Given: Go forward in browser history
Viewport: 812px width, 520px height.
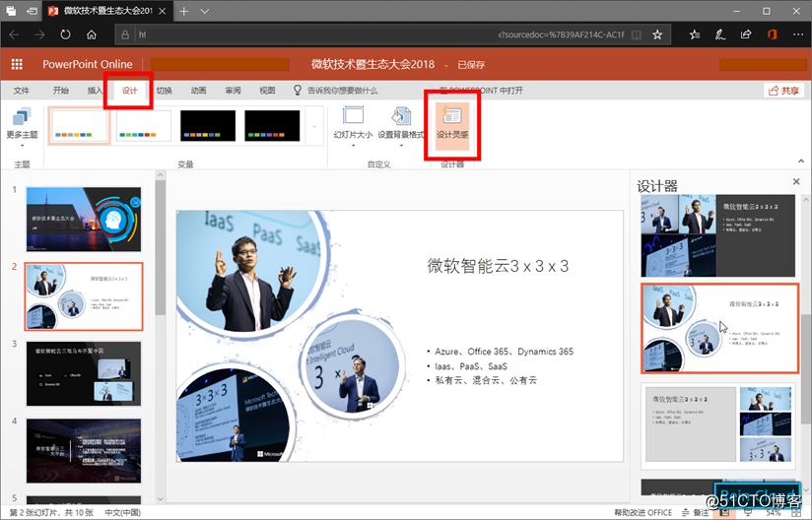Looking at the screenshot, I should (x=39, y=34).
